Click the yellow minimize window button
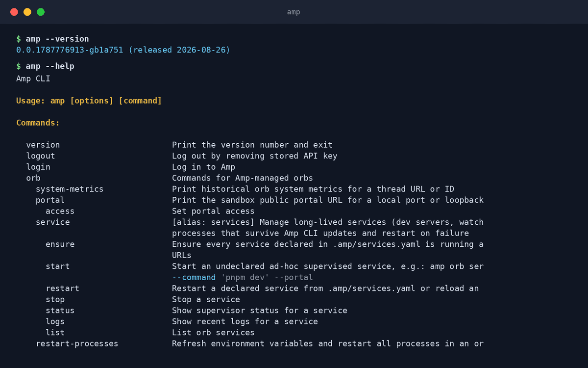This screenshot has height=368, width=588. point(27,12)
